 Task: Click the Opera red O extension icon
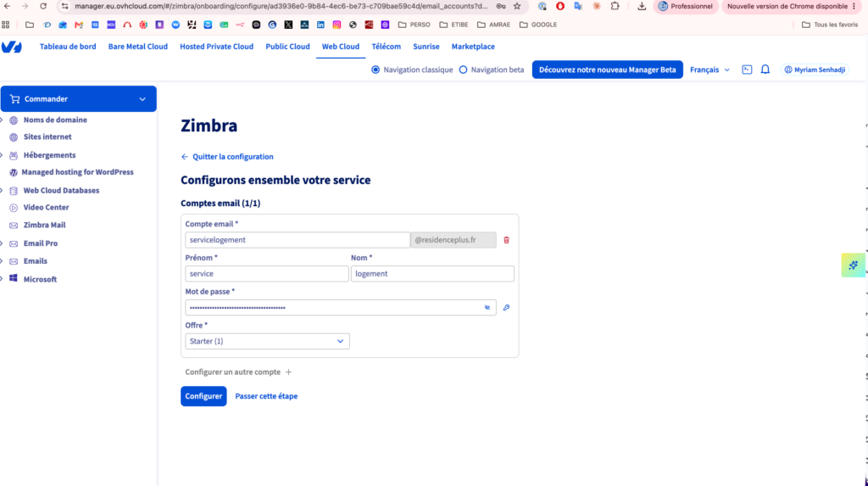point(560,6)
